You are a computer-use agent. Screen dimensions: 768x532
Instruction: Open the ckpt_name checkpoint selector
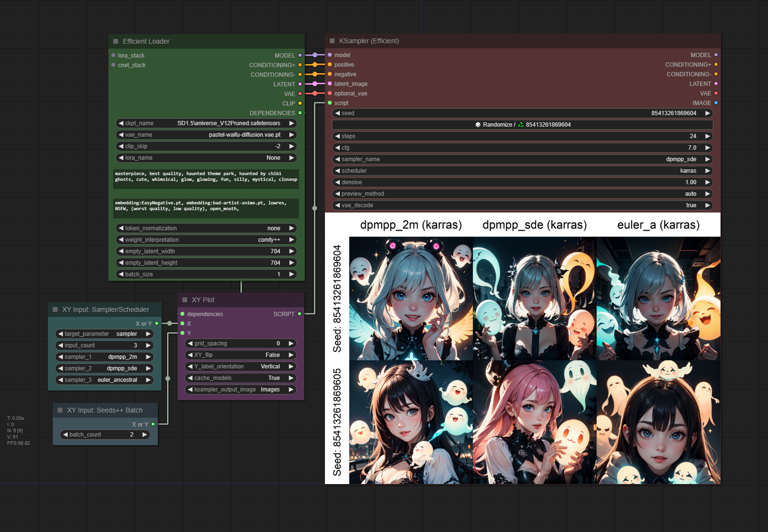pos(206,123)
